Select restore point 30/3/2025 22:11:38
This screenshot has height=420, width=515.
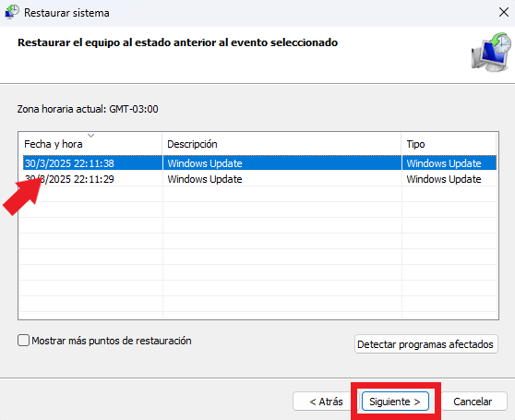[x=259, y=162]
